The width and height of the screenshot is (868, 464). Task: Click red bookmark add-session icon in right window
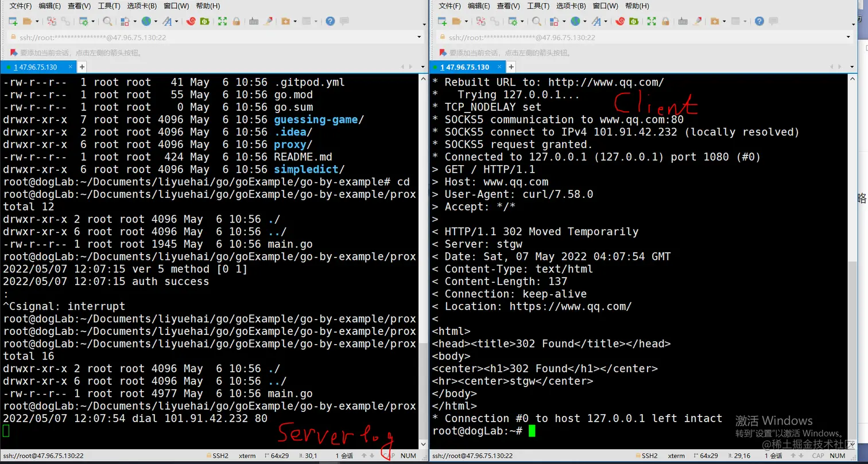pos(443,53)
